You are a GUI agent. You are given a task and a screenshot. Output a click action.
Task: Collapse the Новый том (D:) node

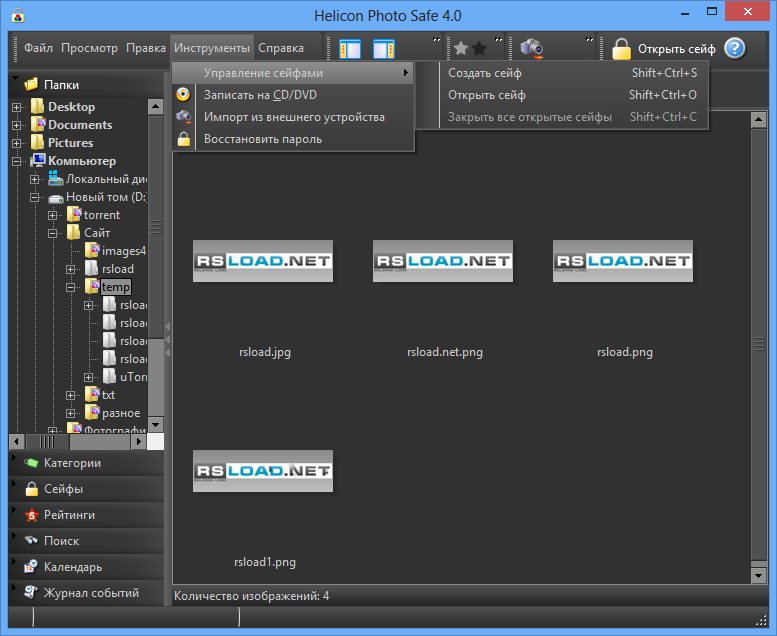tap(34, 197)
